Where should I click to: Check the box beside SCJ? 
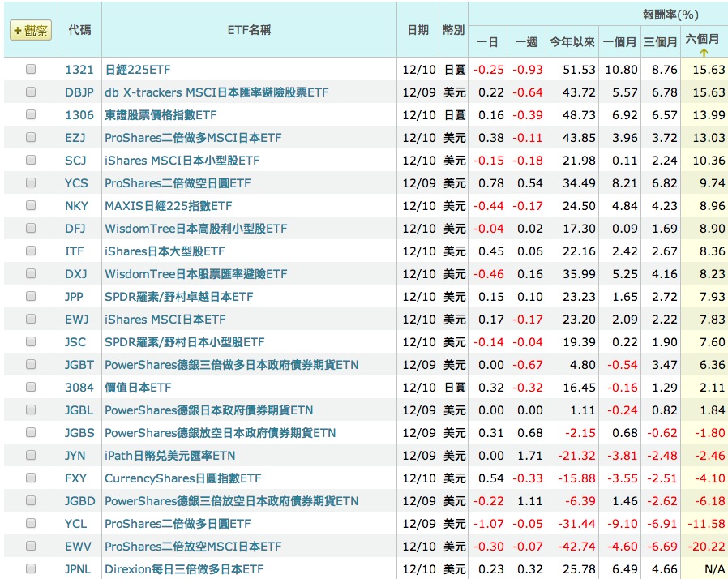(x=31, y=161)
